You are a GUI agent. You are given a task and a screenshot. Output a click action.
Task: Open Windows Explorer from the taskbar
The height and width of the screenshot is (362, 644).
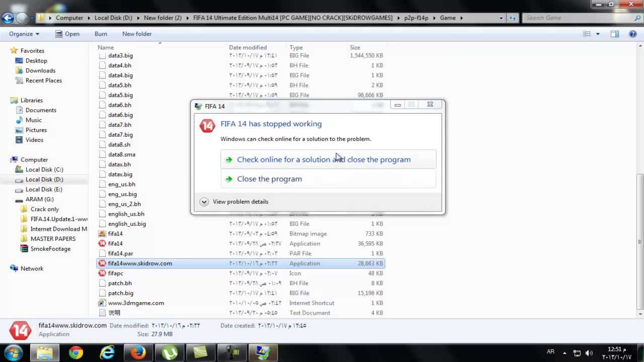tap(45, 352)
